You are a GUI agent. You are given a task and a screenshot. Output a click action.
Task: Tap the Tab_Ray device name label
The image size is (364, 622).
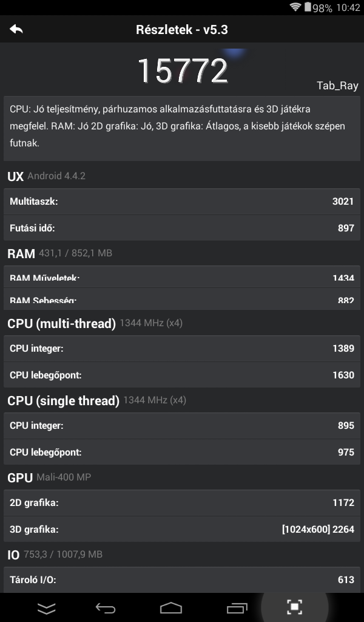[x=337, y=85]
